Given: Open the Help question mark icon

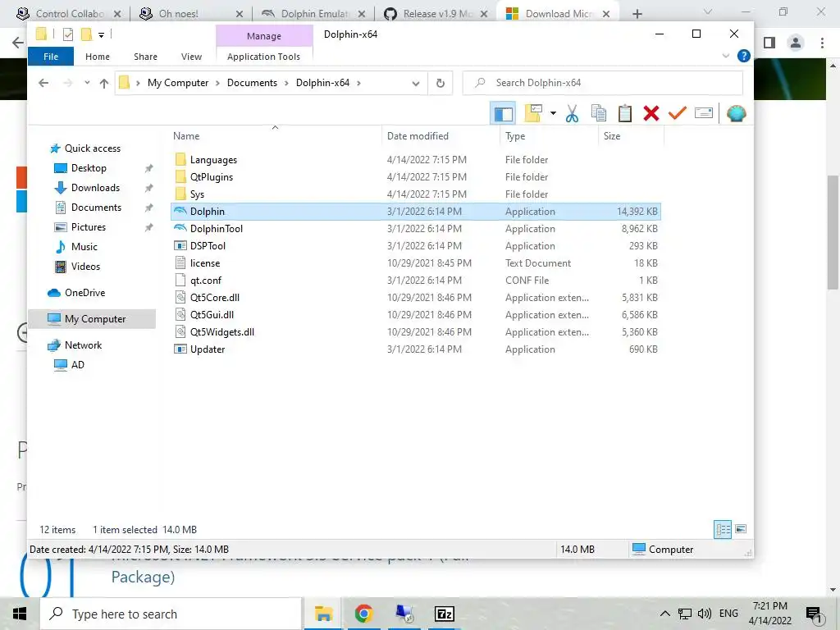Looking at the screenshot, I should 743,56.
